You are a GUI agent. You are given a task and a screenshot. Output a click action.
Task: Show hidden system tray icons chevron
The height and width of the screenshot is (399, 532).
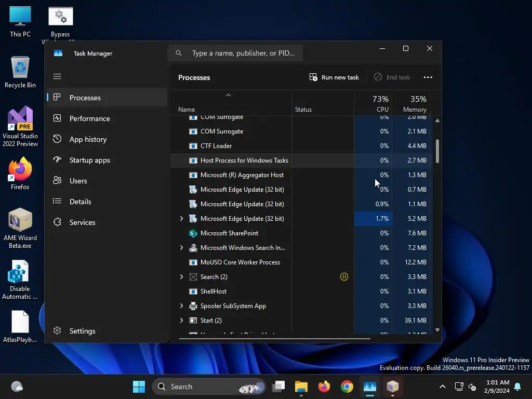(443, 387)
